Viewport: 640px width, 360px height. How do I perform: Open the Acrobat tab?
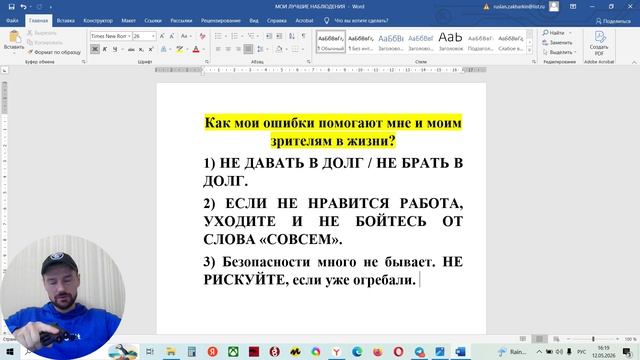[304, 20]
